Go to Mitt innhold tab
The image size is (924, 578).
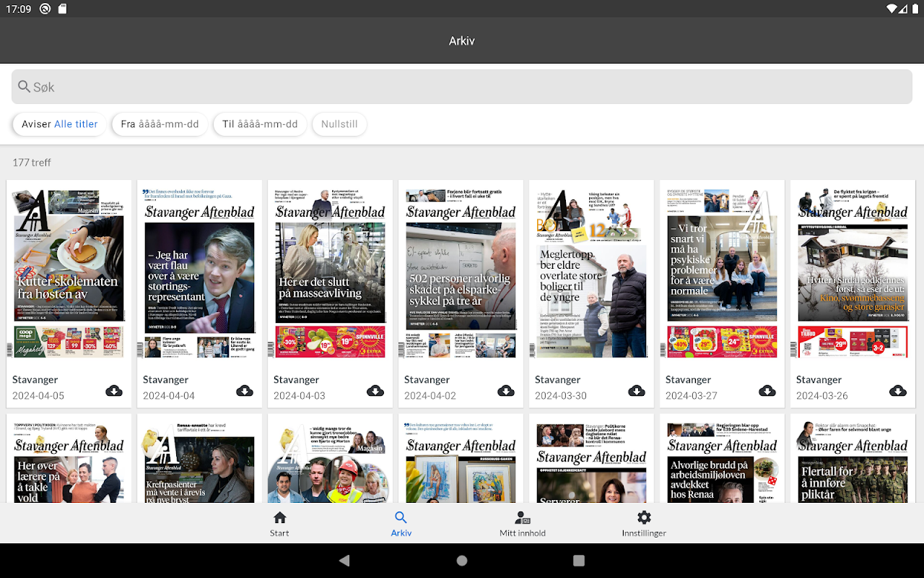coord(523,524)
